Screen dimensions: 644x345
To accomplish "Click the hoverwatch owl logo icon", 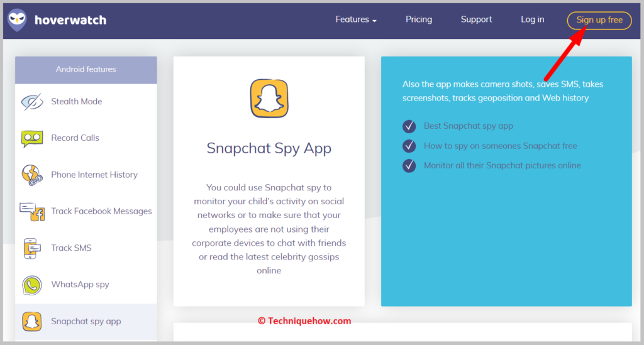I will pyautogui.click(x=17, y=19).
